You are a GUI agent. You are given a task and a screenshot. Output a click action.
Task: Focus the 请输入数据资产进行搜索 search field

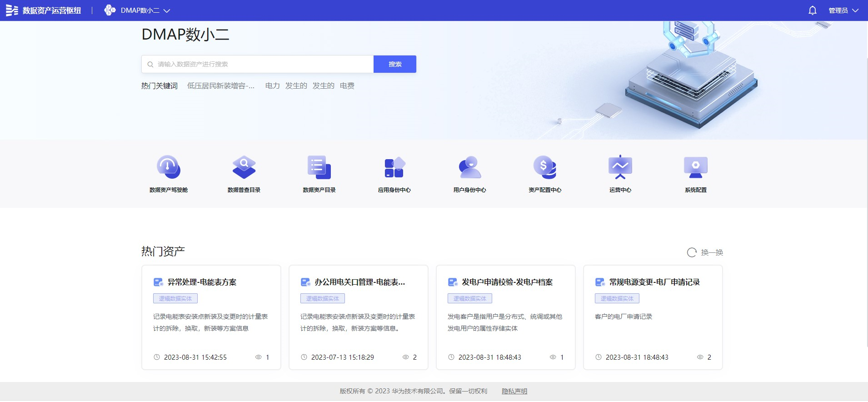tap(257, 64)
